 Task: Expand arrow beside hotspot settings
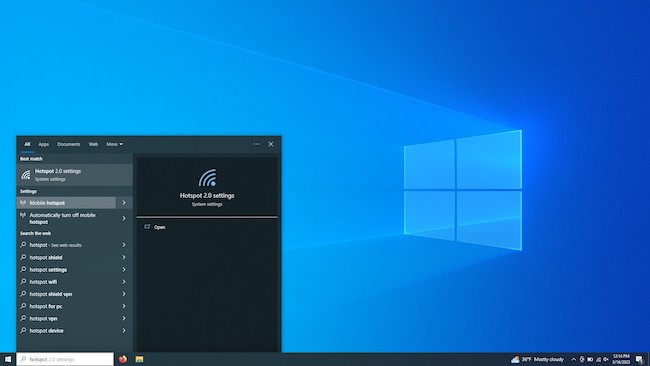124,269
